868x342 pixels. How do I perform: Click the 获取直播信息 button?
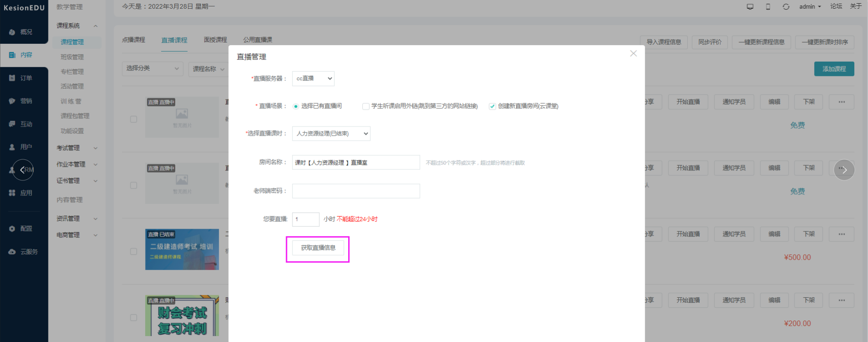318,248
